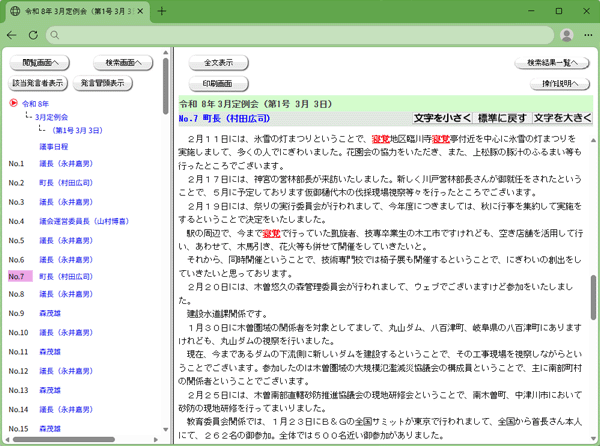The height and width of the screenshot is (446, 600).
Task: Click the red 寝覚 hit in 駅の周辺 paragraph
Action: pyautogui.click(x=272, y=233)
